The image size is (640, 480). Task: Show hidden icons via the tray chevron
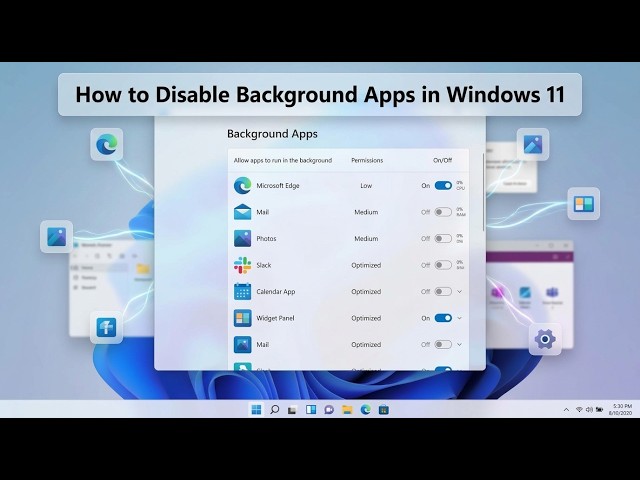coord(566,410)
